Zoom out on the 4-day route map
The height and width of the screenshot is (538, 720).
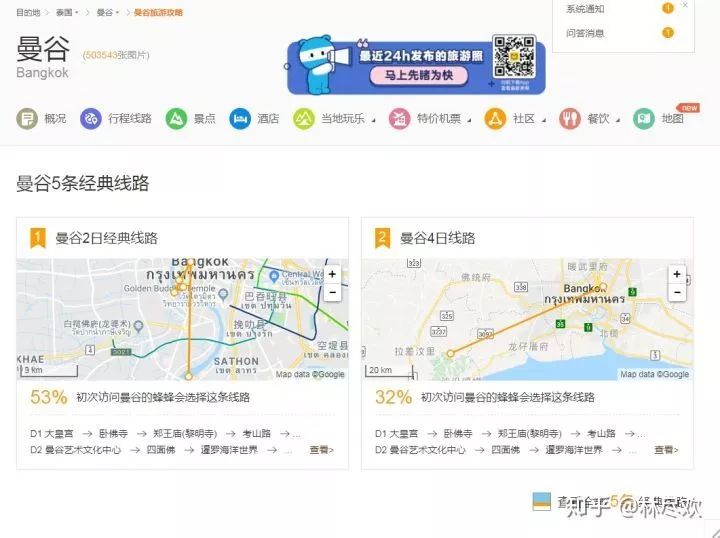pyautogui.click(x=677, y=292)
